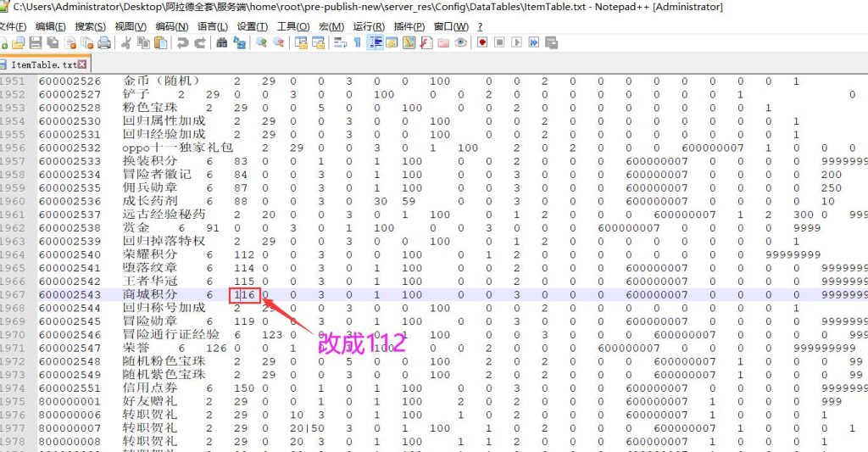The image size is (868, 452).
Task: Click the ID 600002526
Action: [70, 81]
